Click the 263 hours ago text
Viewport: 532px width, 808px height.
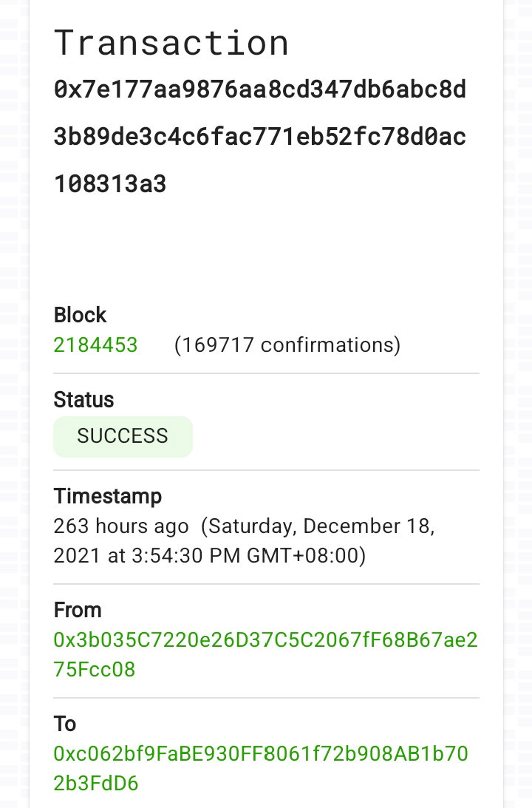121,526
